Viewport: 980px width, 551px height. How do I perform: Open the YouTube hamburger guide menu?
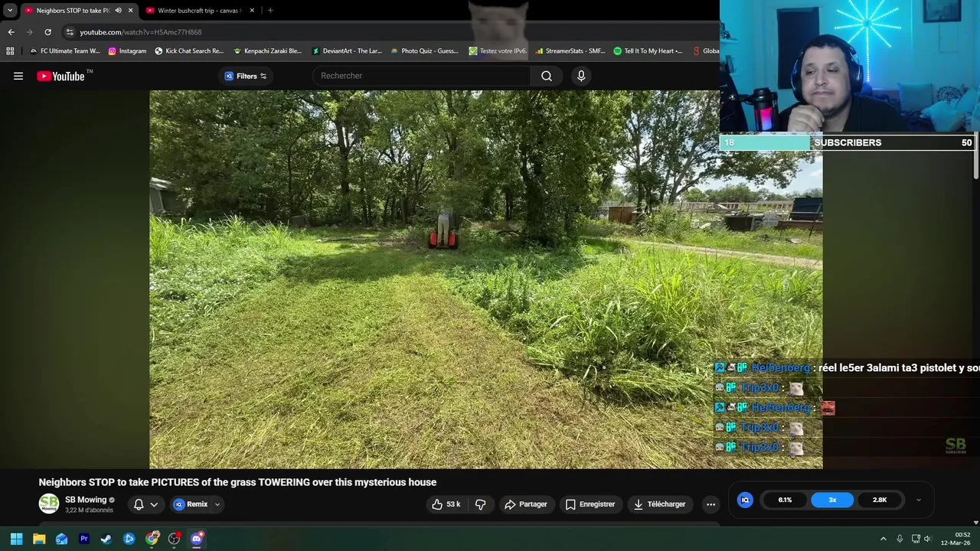18,76
